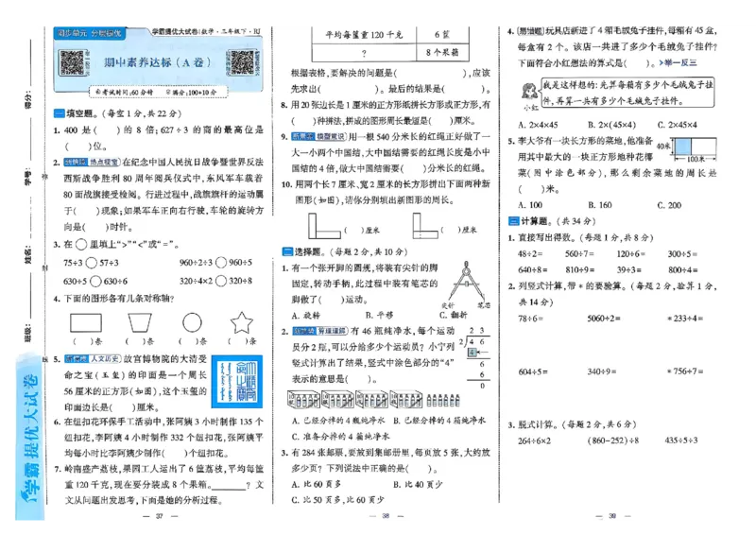Click the second L-shaped figure with dashed line

(x=425, y=226)
